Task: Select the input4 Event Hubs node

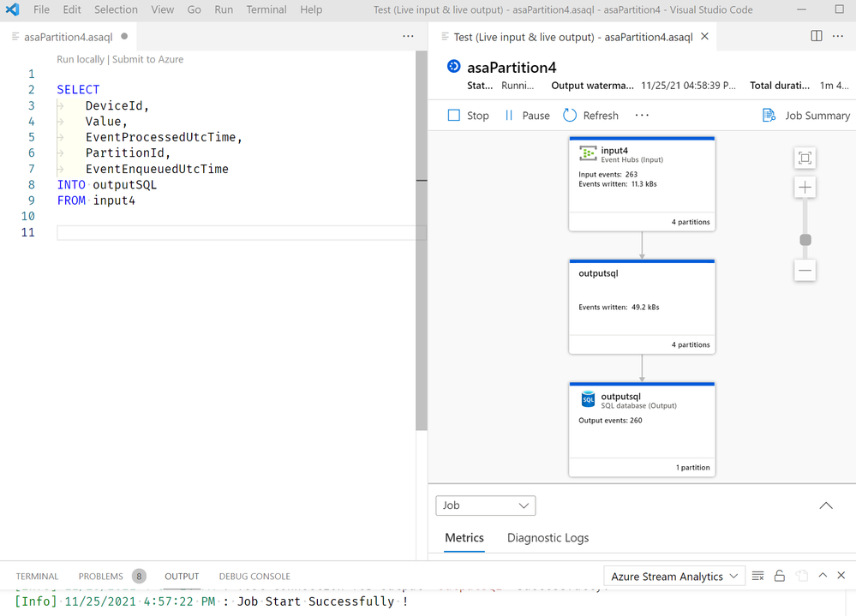Action: [x=642, y=184]
